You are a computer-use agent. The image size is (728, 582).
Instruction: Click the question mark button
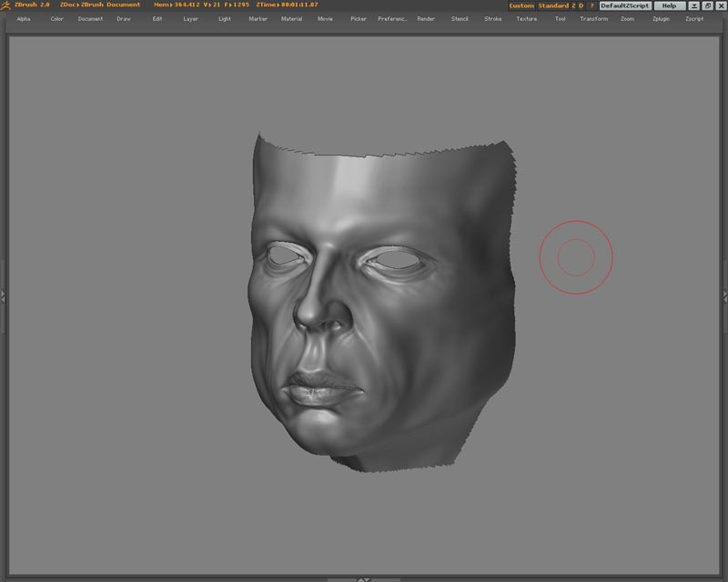coord(591,6)
